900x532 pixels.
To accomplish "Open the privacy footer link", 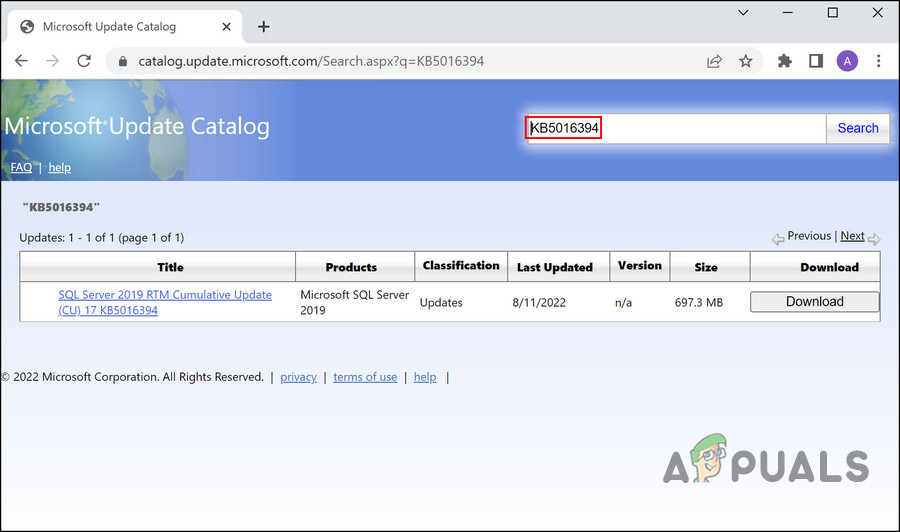I will pyautogui.click(x=298, y=377).
